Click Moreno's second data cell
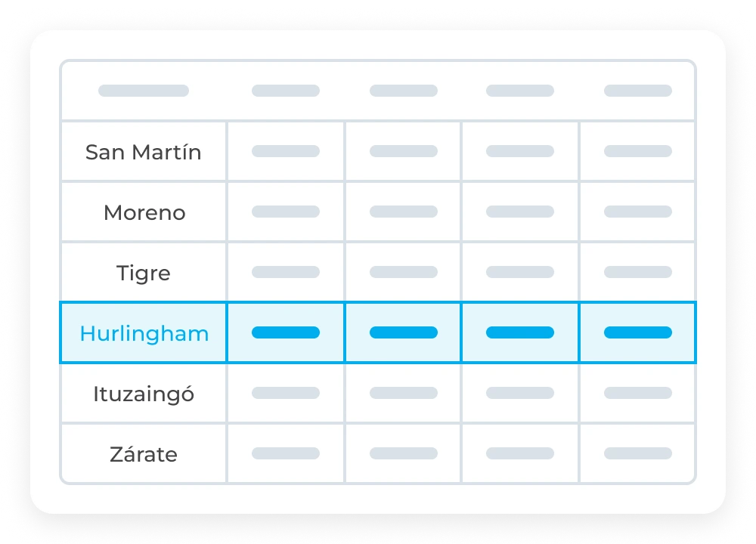The image size is (756, 544). [x=403, y=212]
